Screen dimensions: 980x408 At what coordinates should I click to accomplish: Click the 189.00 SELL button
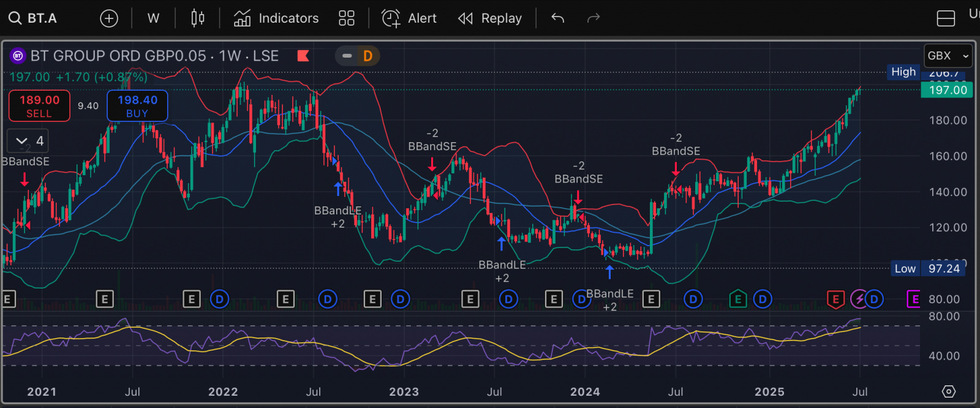tap(39, 106)
